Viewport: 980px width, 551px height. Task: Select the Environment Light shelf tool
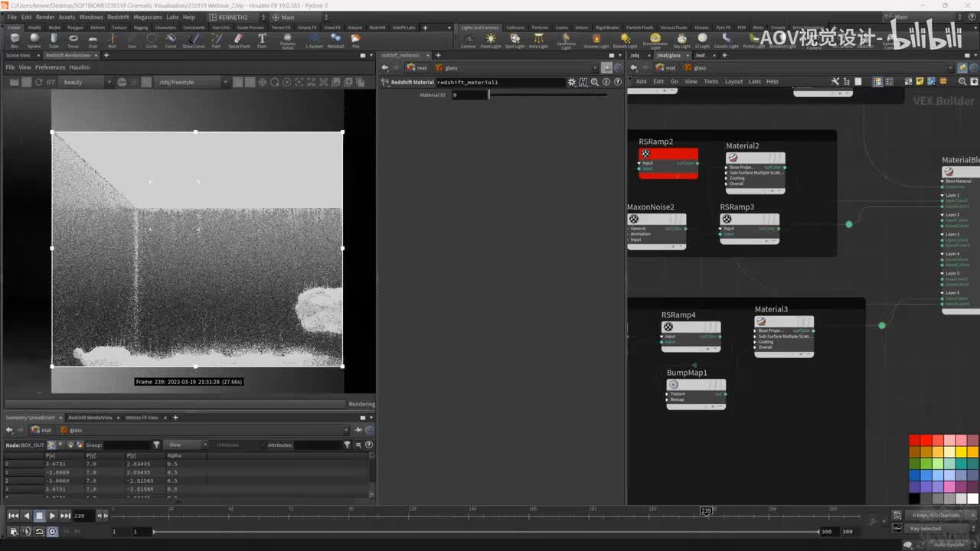click(655, 40)
